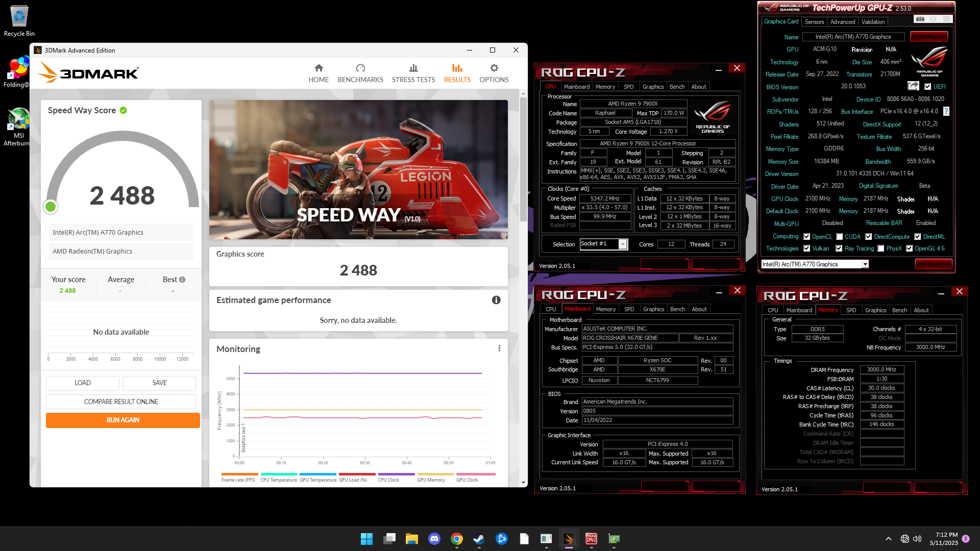Open the volume control in system tray
This screenshot has width=980, height=551.
(x=918, y=539)
